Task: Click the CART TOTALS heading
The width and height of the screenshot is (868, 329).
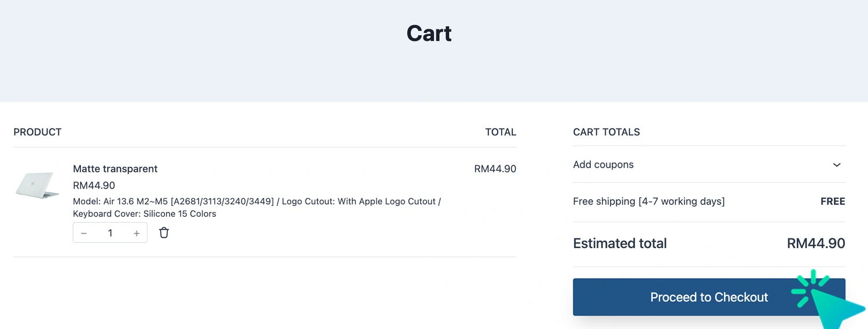Action: coord(606,132)
